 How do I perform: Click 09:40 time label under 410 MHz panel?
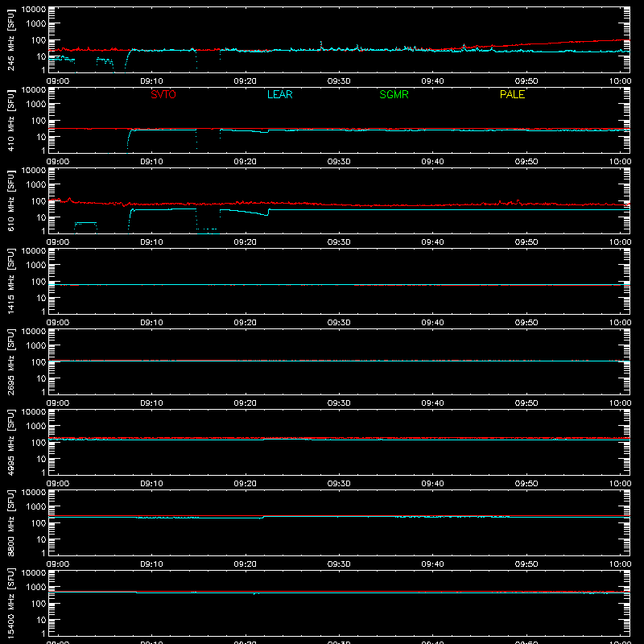pos(432,162)
